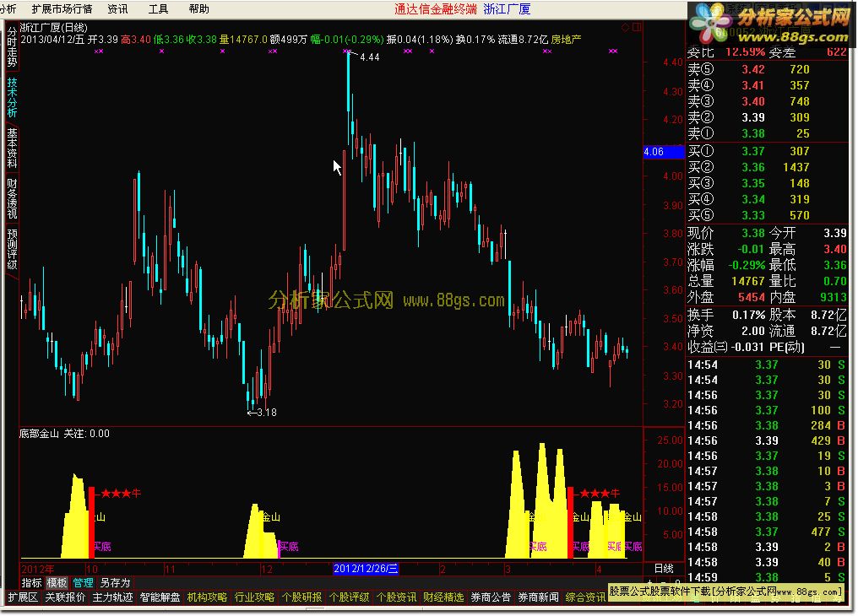Viewport: 858px width, 616px height.
Task: Click the 14:59 trade row with volume 5
Action: point(766,577)
